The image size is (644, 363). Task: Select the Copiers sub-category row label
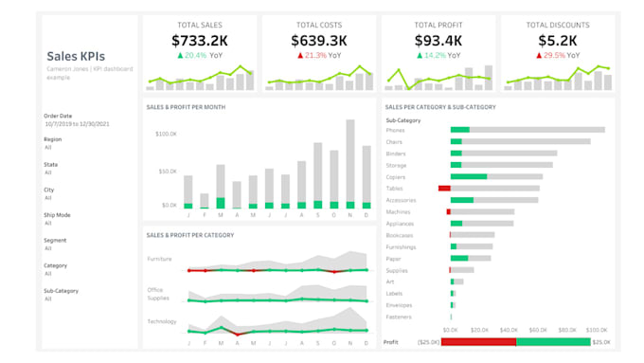[x=396, y=177]
